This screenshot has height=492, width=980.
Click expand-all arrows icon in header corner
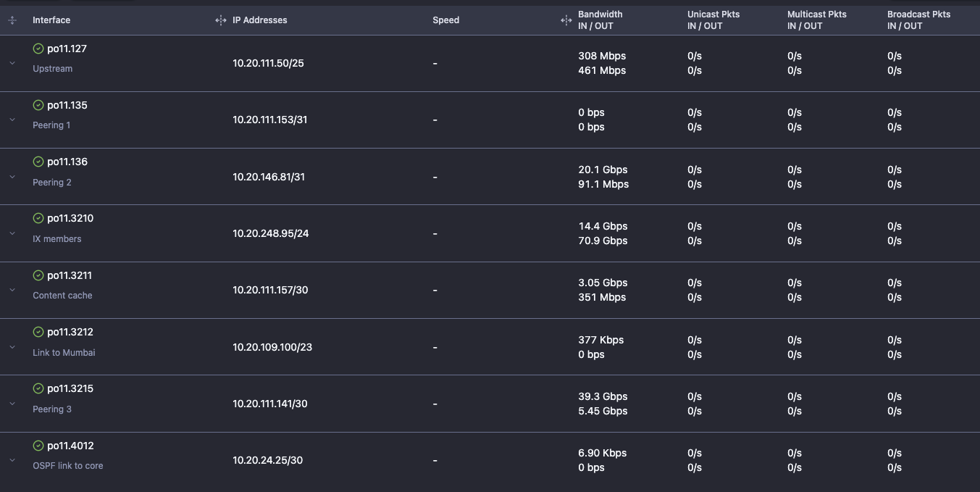click(x=12, y=20)
